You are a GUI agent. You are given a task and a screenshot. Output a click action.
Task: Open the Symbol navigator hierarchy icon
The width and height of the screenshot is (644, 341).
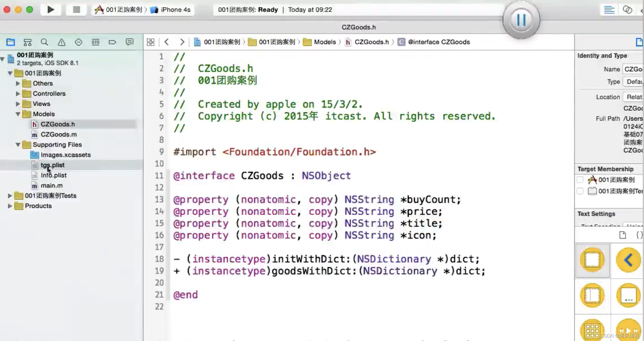pos(27,42)
